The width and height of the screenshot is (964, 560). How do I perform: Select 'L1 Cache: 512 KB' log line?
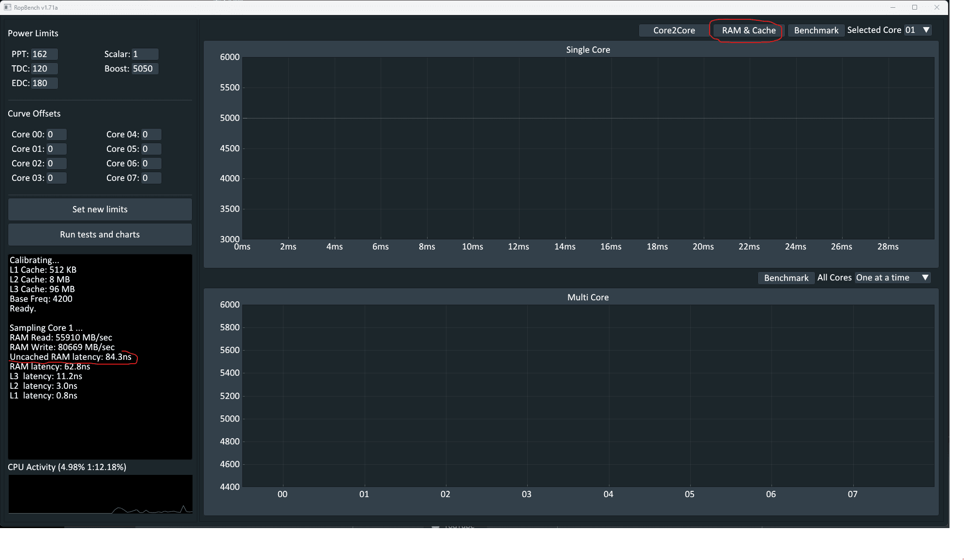[x=43, y=270]
